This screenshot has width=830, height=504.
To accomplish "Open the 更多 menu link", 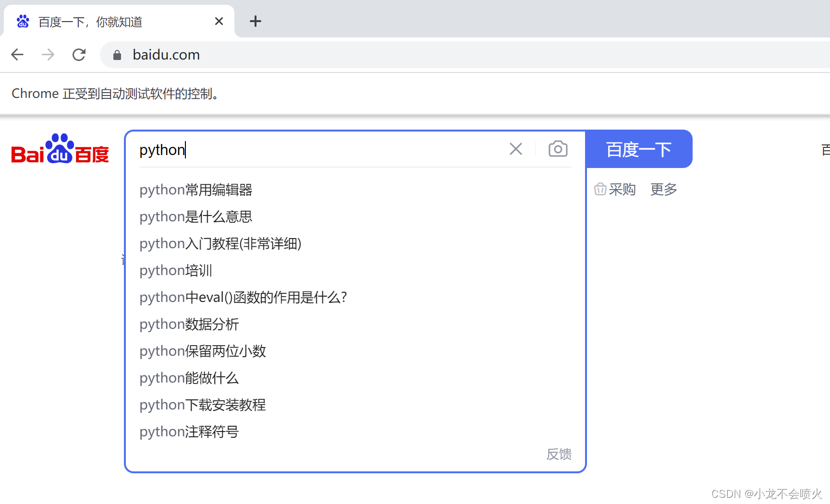I will [x=663, y=190].
